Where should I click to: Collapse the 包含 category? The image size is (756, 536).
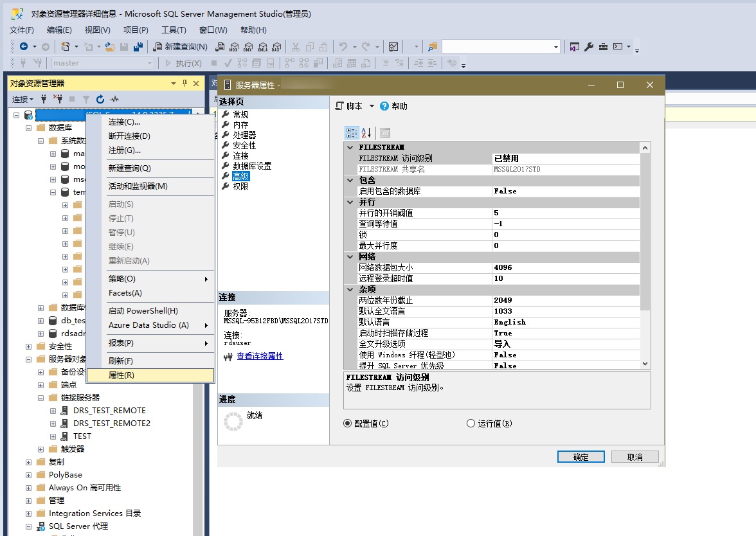click(350, 180)
